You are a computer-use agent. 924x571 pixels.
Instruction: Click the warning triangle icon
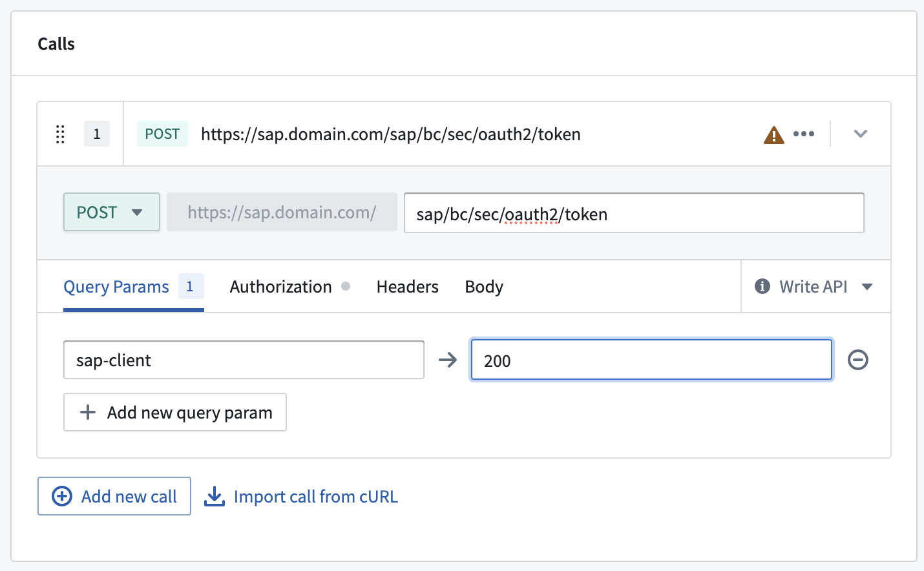click(x=773, y=135)
